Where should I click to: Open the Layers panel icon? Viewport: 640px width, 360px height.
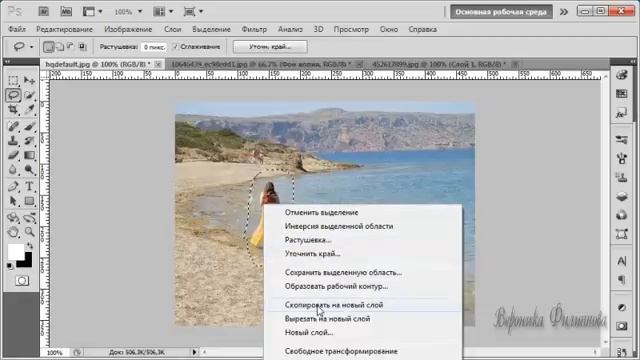pyautogui.click(x=622, y=197)
